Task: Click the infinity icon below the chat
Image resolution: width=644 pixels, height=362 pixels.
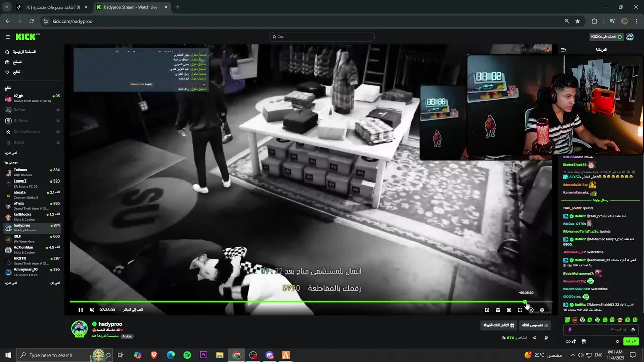Action: click(568, 341)
